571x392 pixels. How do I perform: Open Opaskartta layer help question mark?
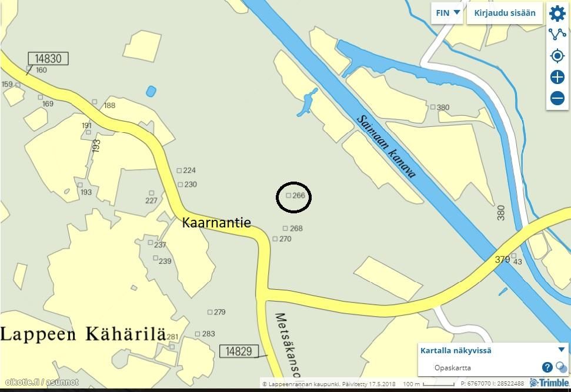click(x=547, y=367)
